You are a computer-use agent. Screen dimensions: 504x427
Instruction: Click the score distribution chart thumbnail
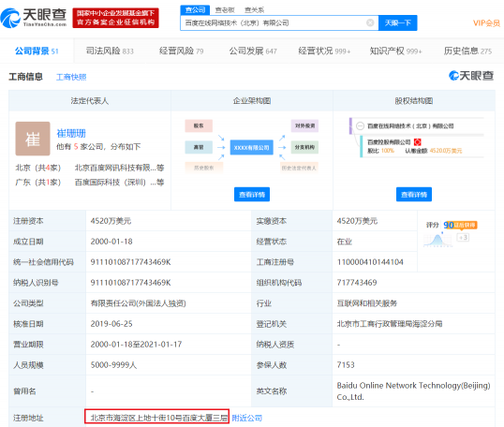coord(437,240)
